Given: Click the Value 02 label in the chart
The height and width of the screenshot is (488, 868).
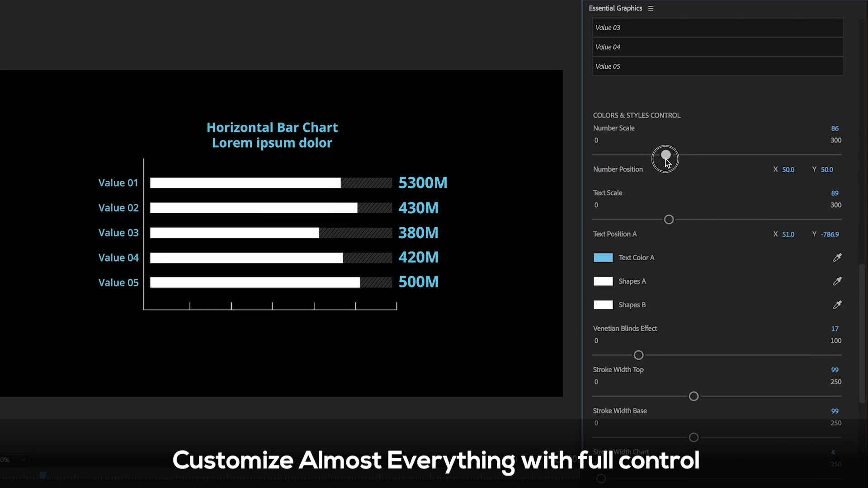Looking at the screenshot, I should click(x=118, y=208).
